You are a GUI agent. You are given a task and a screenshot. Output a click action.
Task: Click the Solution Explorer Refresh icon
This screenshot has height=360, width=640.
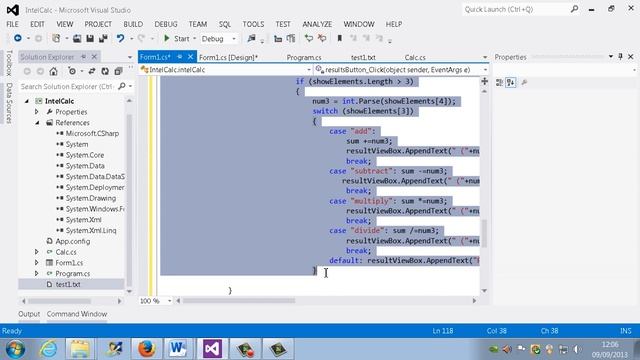pos(105,71)
